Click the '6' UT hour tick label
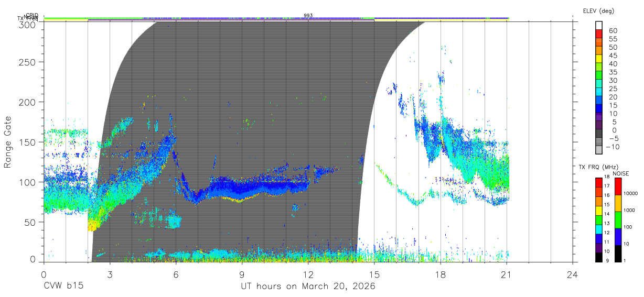This screenshot has width=644, height=297. (x=176, y=274)
